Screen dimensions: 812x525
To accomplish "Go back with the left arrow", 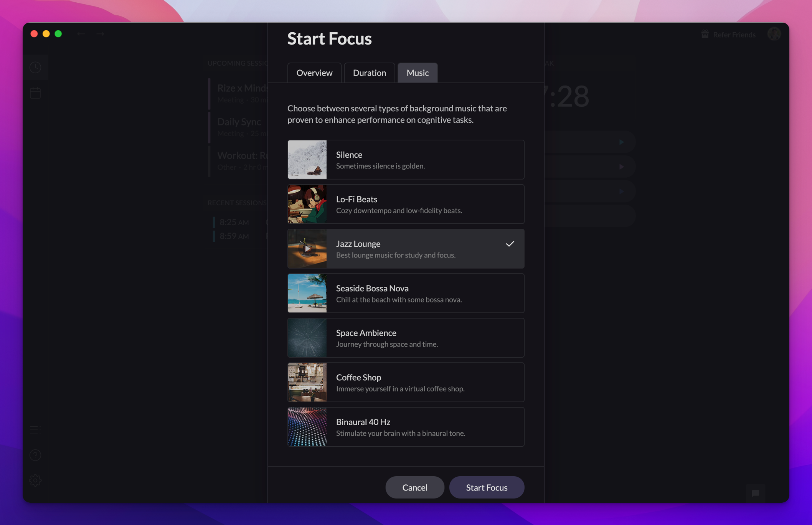I will click(x=81, y=34).
